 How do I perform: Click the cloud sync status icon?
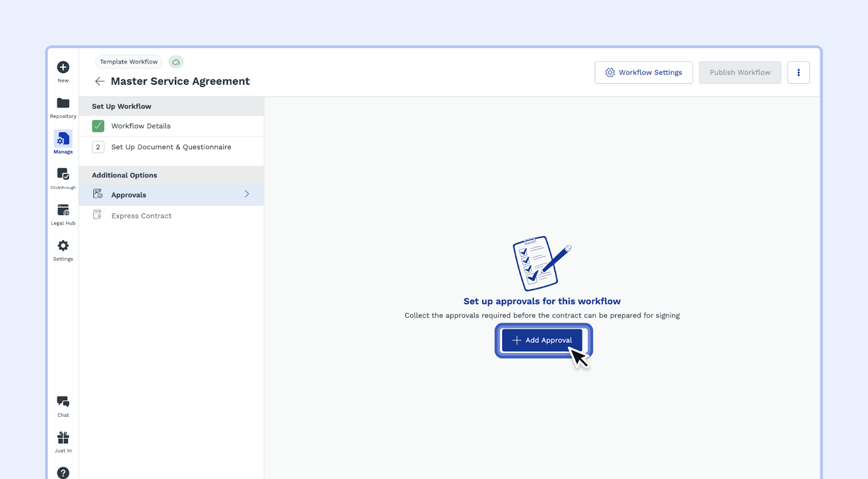click(176, 62)
